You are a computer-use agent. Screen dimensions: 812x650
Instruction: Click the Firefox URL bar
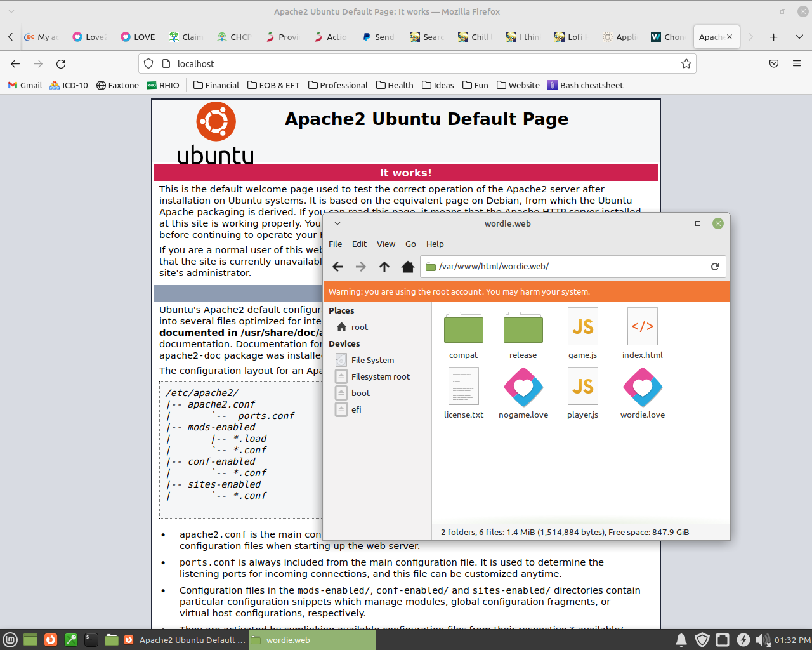coord(419,63)
